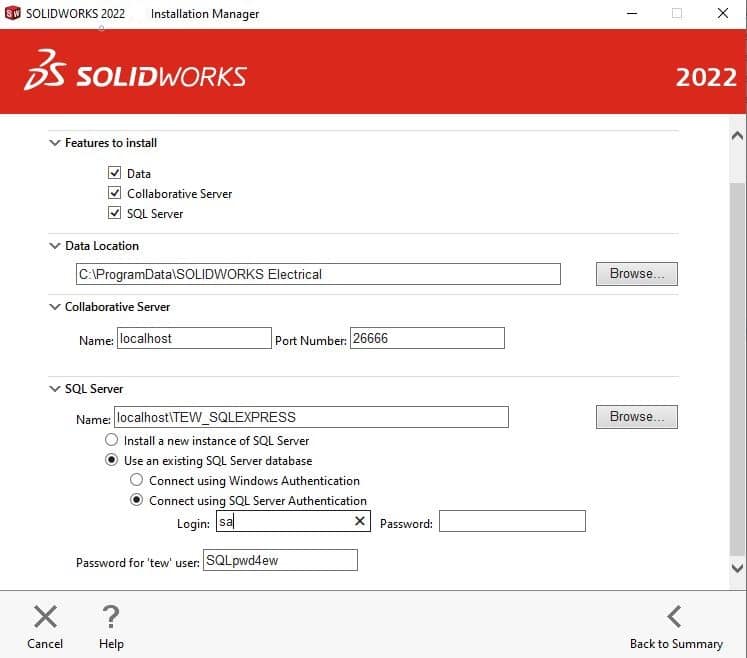Click the scrollbar down arrow
Image resolution: width=747 pixels, height=658 pixels.
tap(737, 568)
